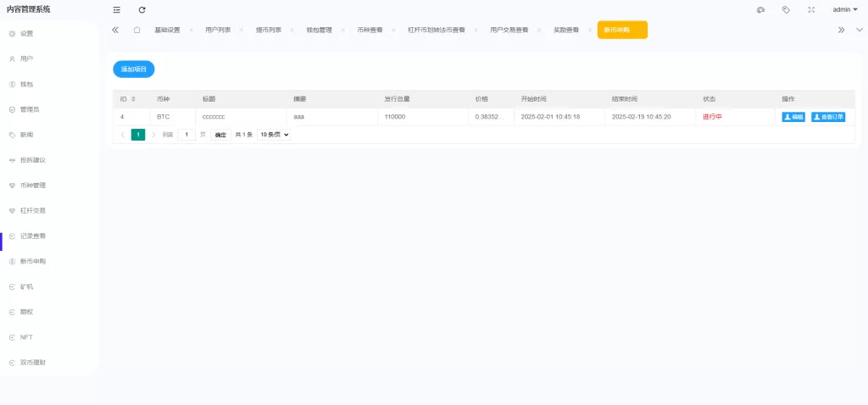Viewport: 868px width, 405px height.
Task: Click the 查看订单 button for BTC row
Action: [x=828, y=117]
